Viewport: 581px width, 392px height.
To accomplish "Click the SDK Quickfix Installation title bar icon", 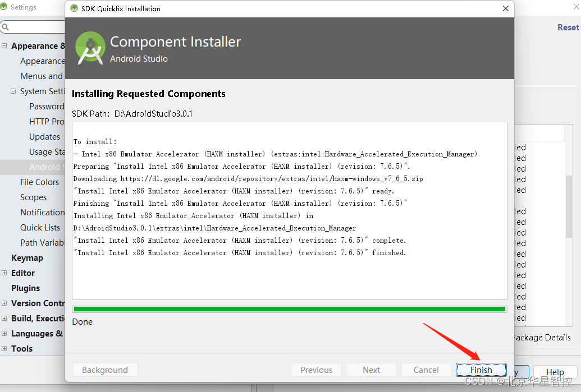I will tap(74, 8).
